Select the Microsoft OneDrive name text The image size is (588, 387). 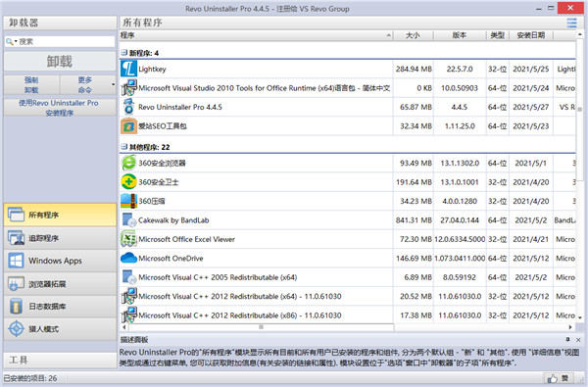(171, 259)
